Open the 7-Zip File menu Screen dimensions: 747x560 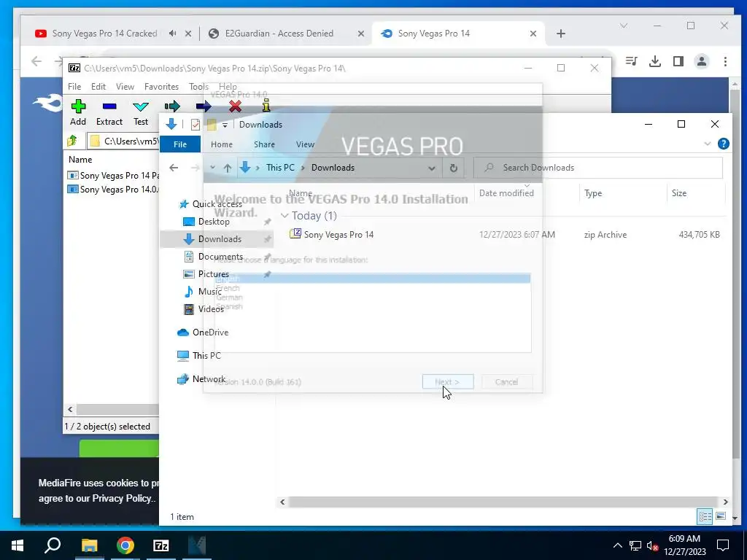(x=74, y=87)
